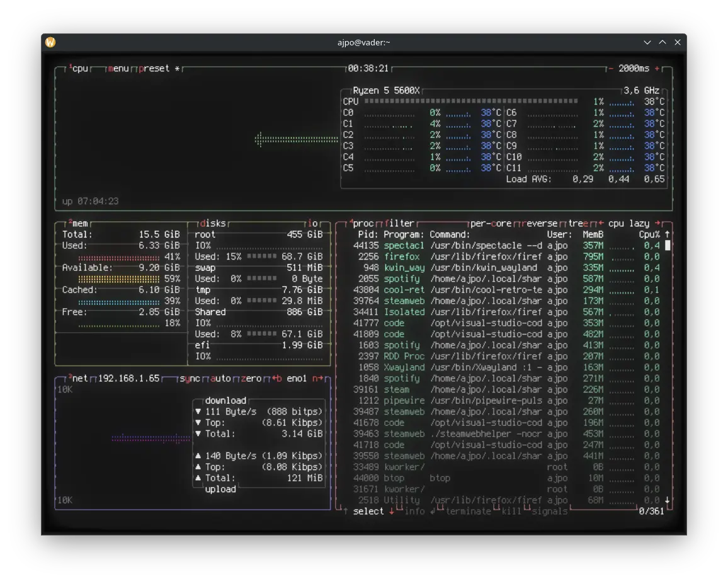
Task: Click the select up arrow in proc footer
Action: [x=346, y=512]
